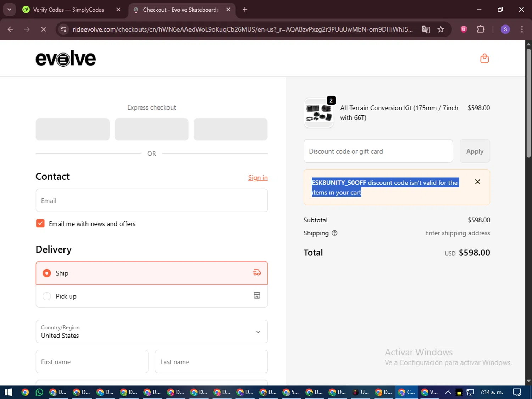Open the taskbar window labeled U...
Screen dimensions: 532x399
coord(360,392)
